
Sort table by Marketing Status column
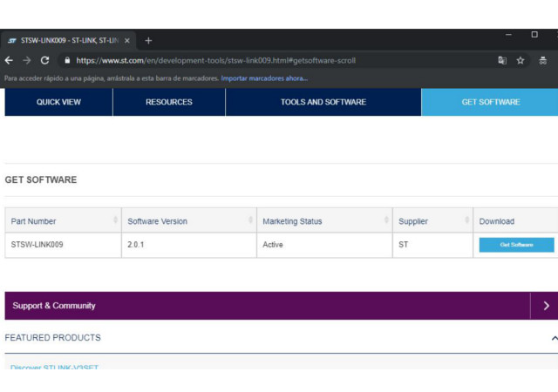tap(324, 221)
